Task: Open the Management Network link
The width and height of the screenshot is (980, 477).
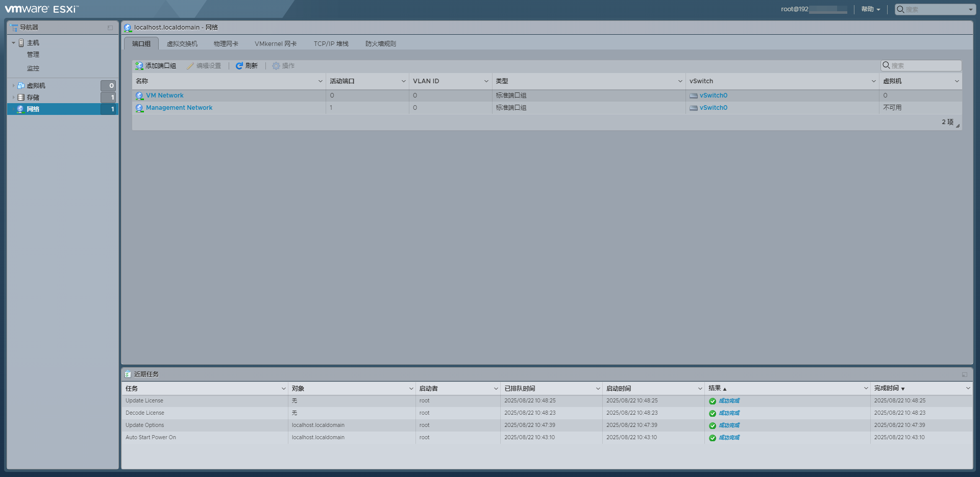Action: coord(179,107)
